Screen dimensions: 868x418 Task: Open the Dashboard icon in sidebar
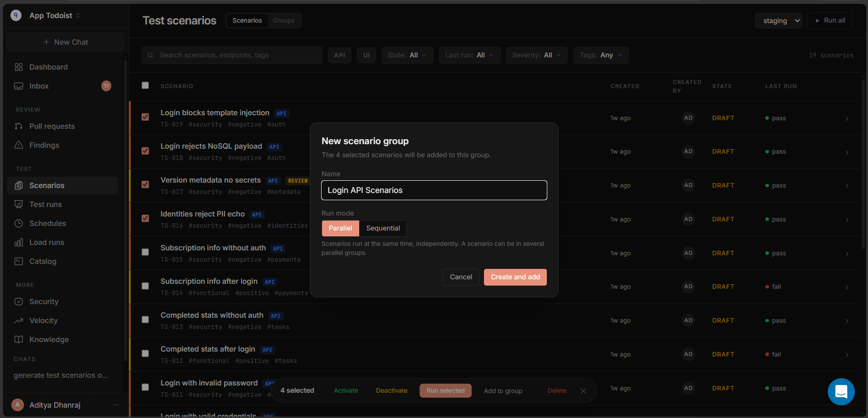19,67
